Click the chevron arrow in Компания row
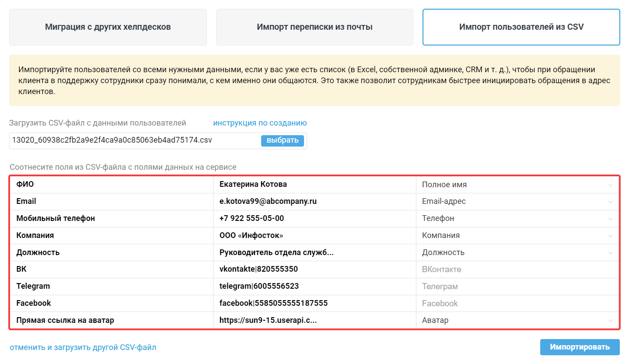This screenshot has height=364, width=629. (611, 236)
